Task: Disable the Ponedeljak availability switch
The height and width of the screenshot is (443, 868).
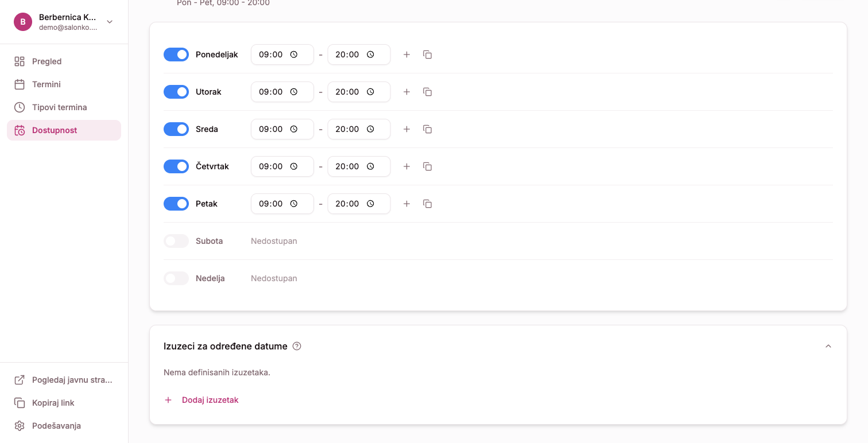Action: (176, 55)
